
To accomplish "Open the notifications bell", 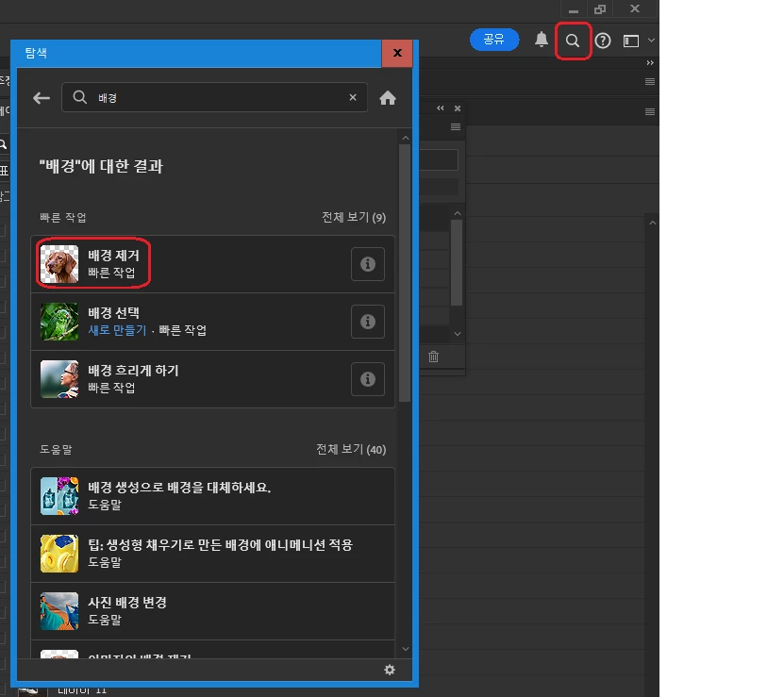I will click(541, 40).
